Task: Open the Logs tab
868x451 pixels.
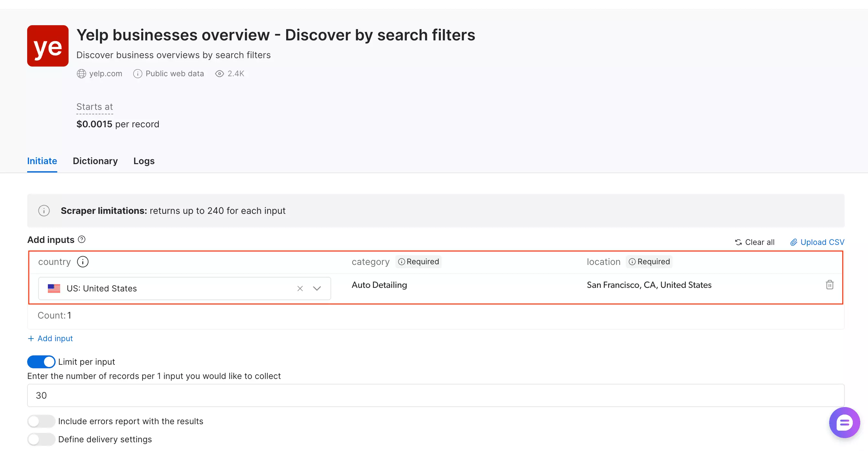Action: [x=144, y=161]
